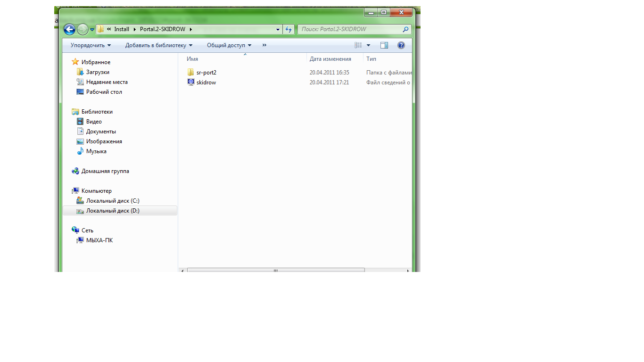Select Избранное in the navigation pane
The height and width of the screenshot is (362, 644).
[96, 62]
